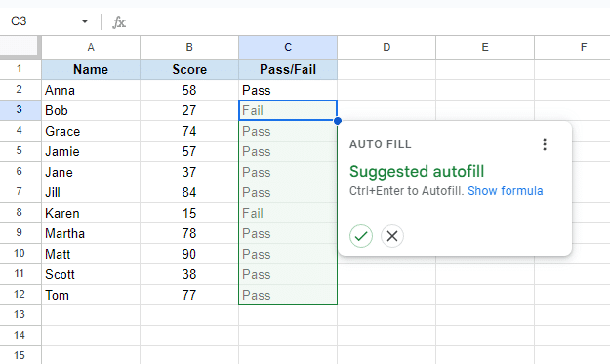Click Martha's score of 78
The width and height of the screenshot is (610, 364).
[189, 233]
